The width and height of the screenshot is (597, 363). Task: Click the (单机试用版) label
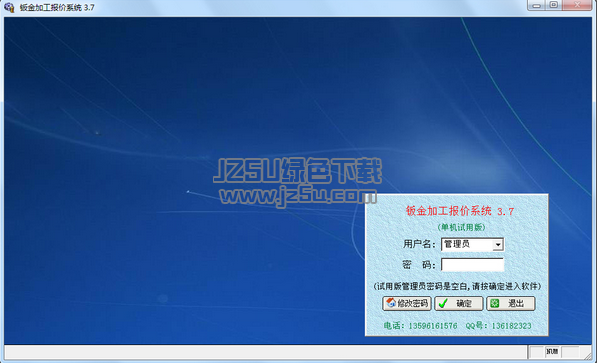[461, 227]
